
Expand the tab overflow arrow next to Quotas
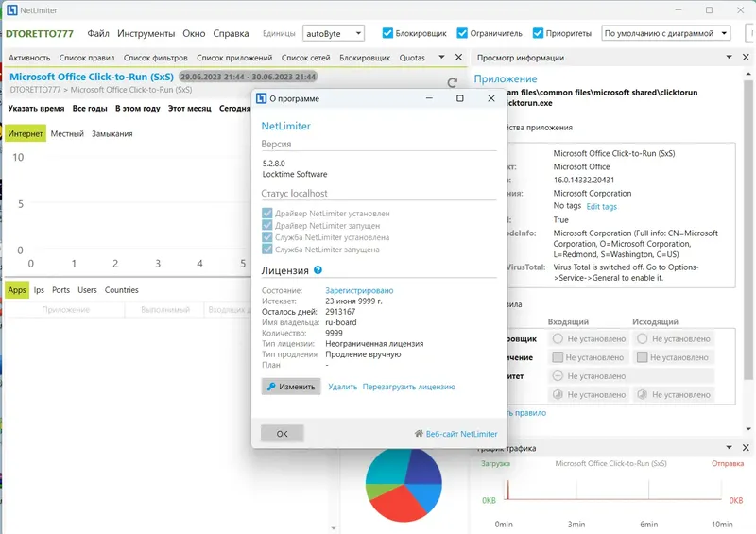[x=441, y=57]
